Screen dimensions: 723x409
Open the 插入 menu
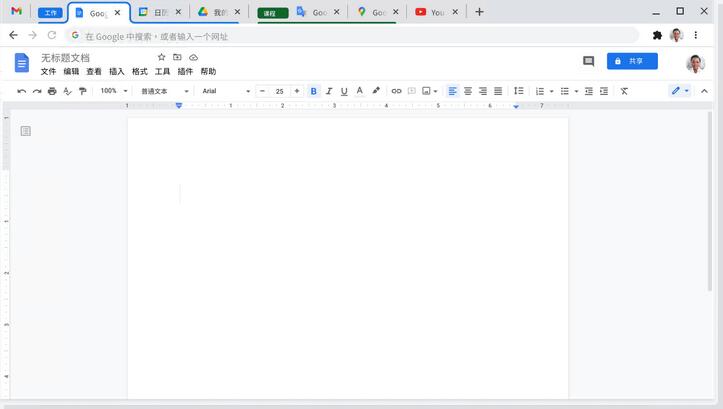click(117, 72)
